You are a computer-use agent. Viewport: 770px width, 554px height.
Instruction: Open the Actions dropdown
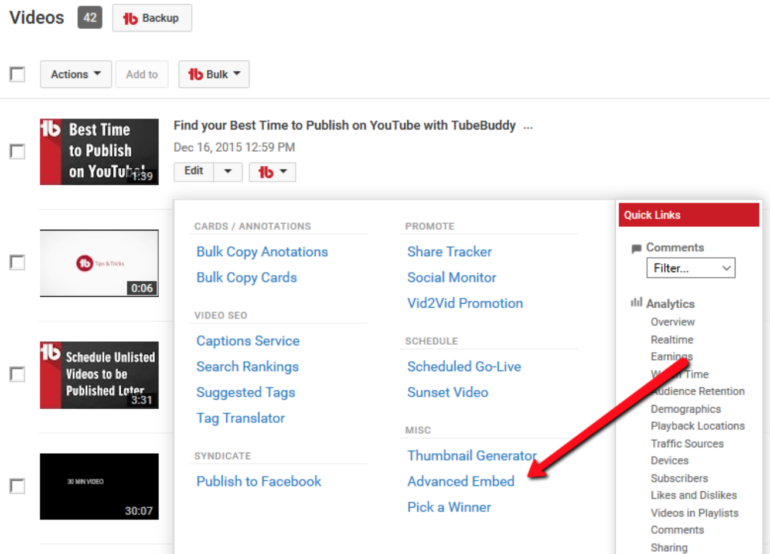tap(76, 74)
